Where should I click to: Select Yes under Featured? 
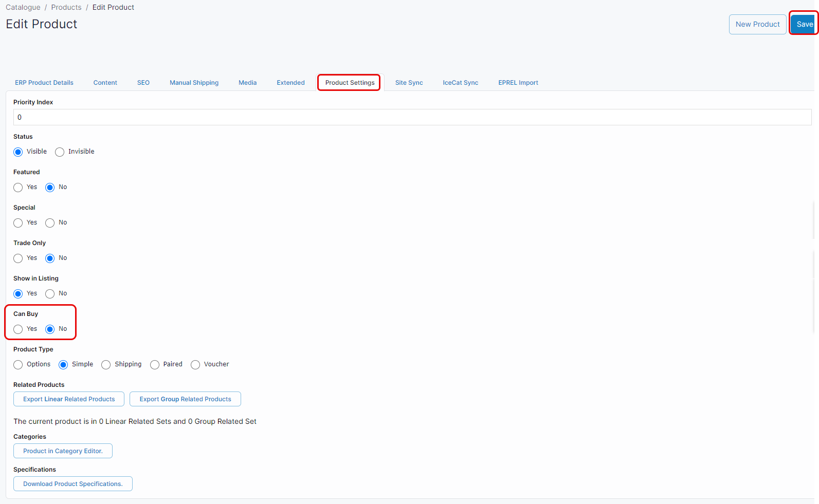19,188
